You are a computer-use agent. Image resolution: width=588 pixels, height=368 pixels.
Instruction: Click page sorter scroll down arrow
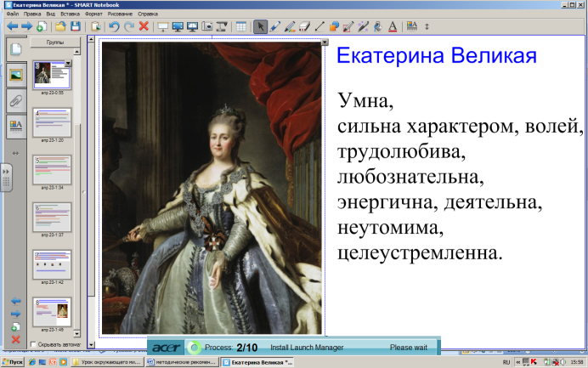[76, 333]
